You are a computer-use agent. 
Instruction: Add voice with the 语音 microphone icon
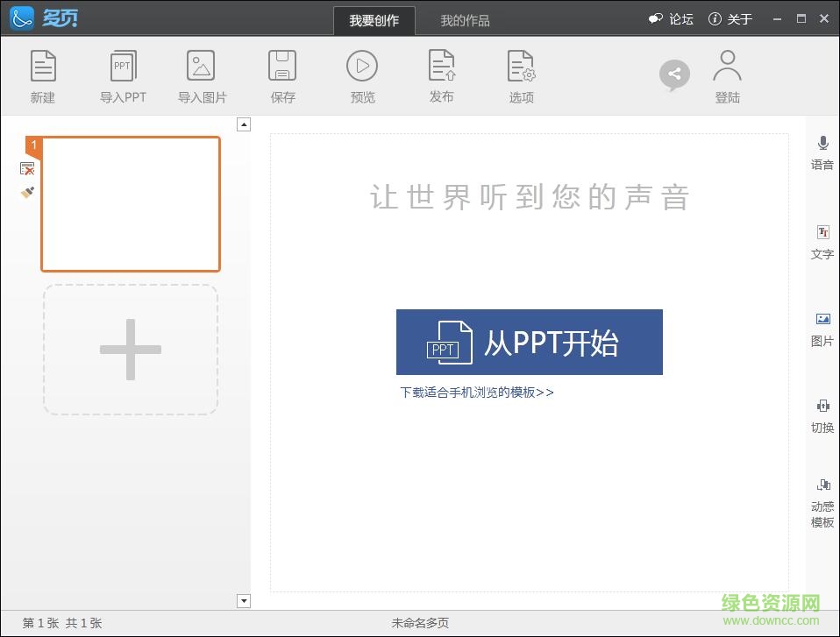click(822, 144)
